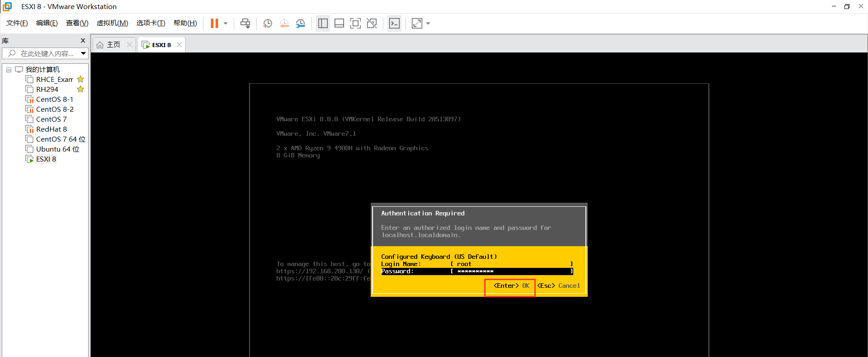
Task: Open the 选项卡(T) menu
Action: point(151,23)
